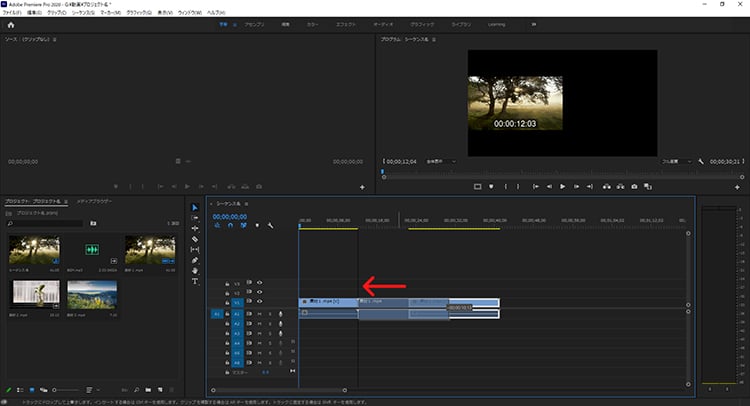Toggle timeline Snap magnet icon
Viewport: 750px width, 406px height.
[231, 225]
